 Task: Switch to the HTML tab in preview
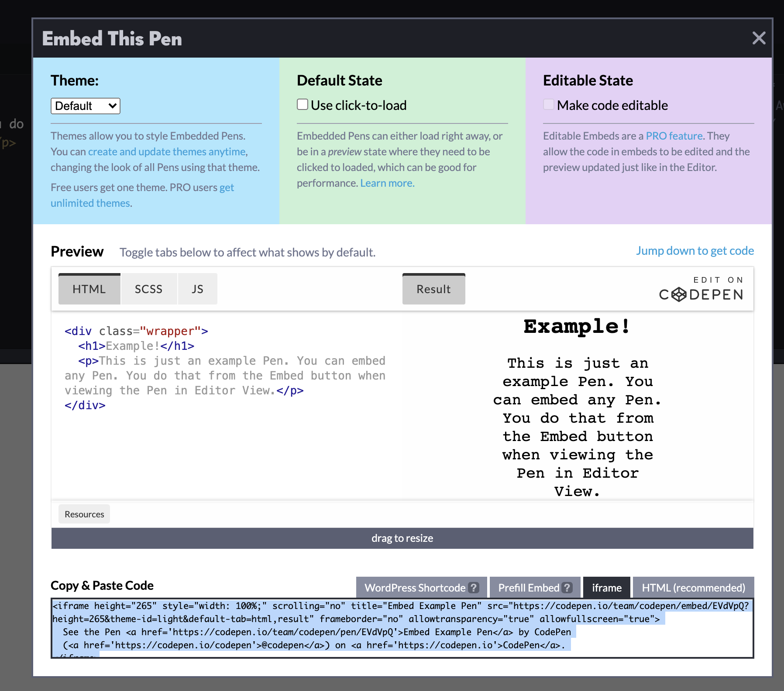pos(89,289)
